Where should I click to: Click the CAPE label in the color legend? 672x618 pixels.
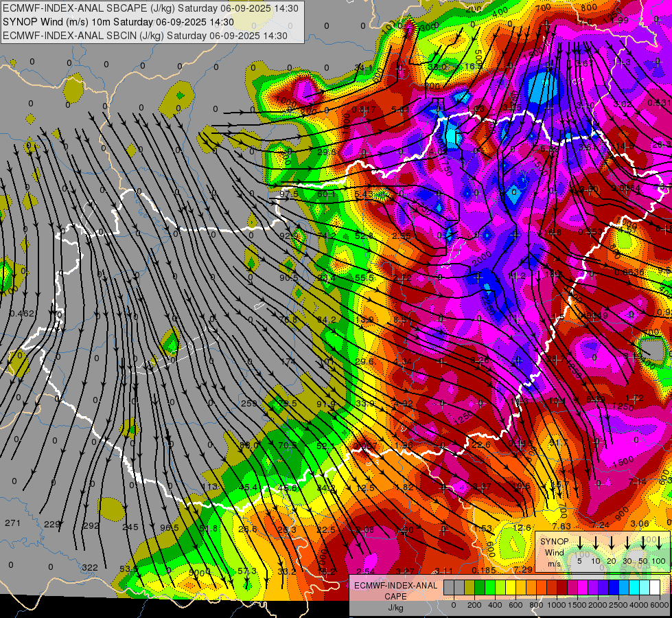(x=395, y=596)
